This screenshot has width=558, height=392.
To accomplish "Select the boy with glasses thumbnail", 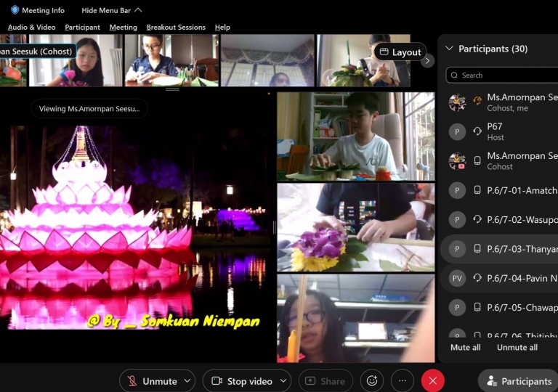I will (171, 60).
